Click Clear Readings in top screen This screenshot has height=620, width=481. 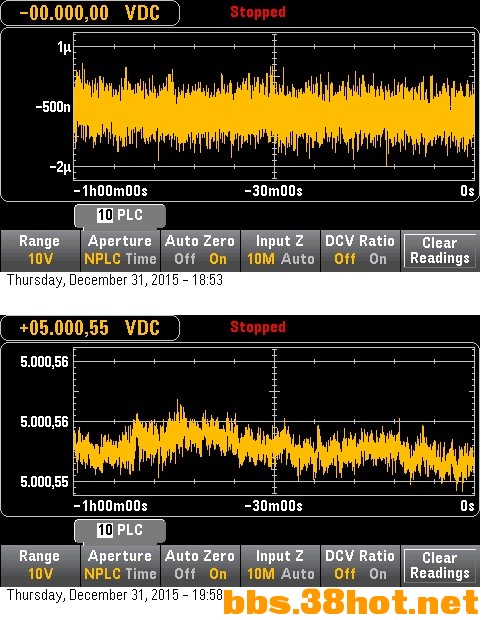point(440,250)
